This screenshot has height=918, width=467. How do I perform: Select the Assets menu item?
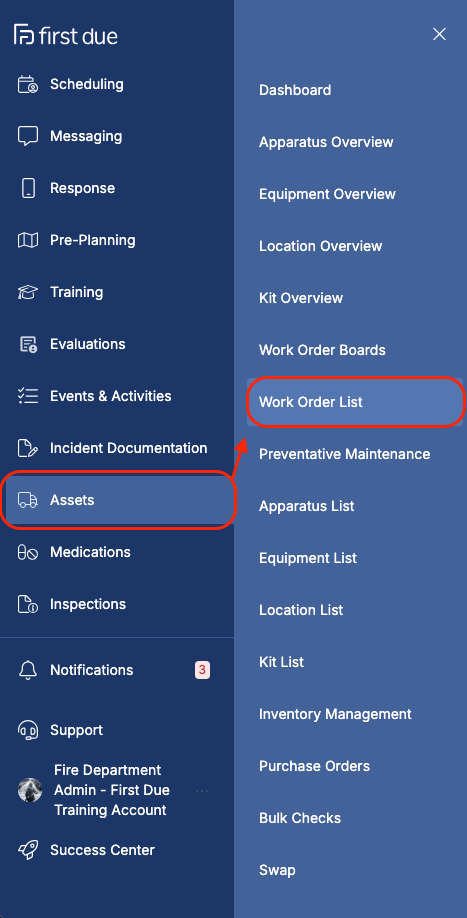pos(118,500)
